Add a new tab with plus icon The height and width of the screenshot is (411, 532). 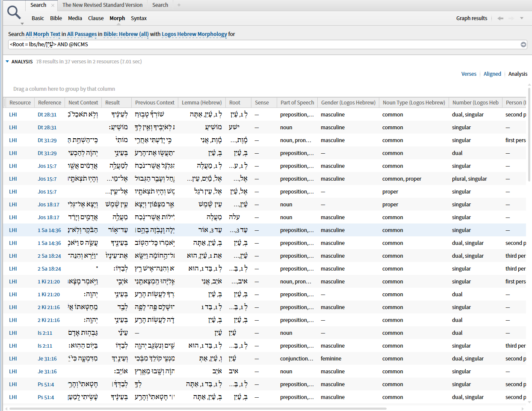[x=179, y=5]
